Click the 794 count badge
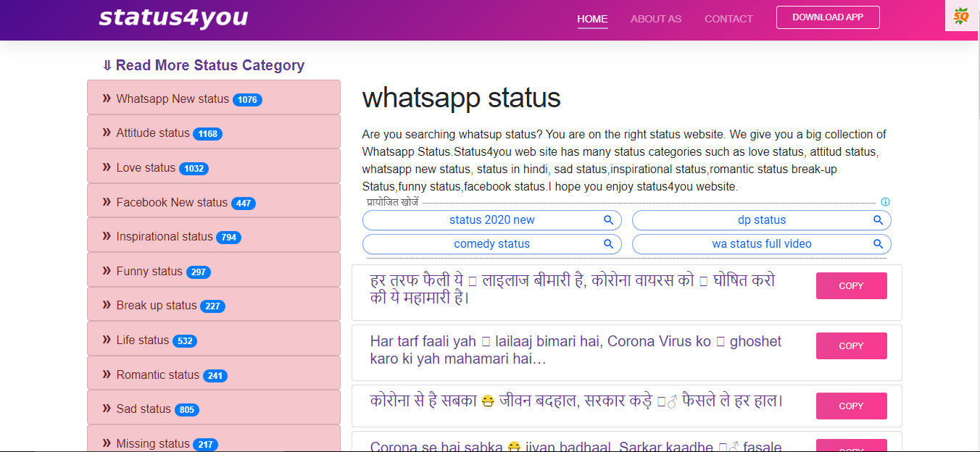The image size is (980, 452). point(229,238)
